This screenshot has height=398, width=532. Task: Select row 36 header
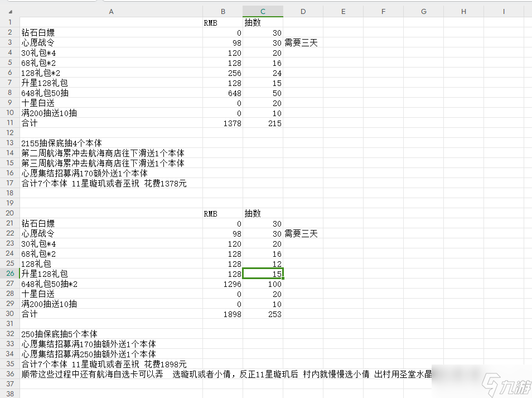coord(10,374)
